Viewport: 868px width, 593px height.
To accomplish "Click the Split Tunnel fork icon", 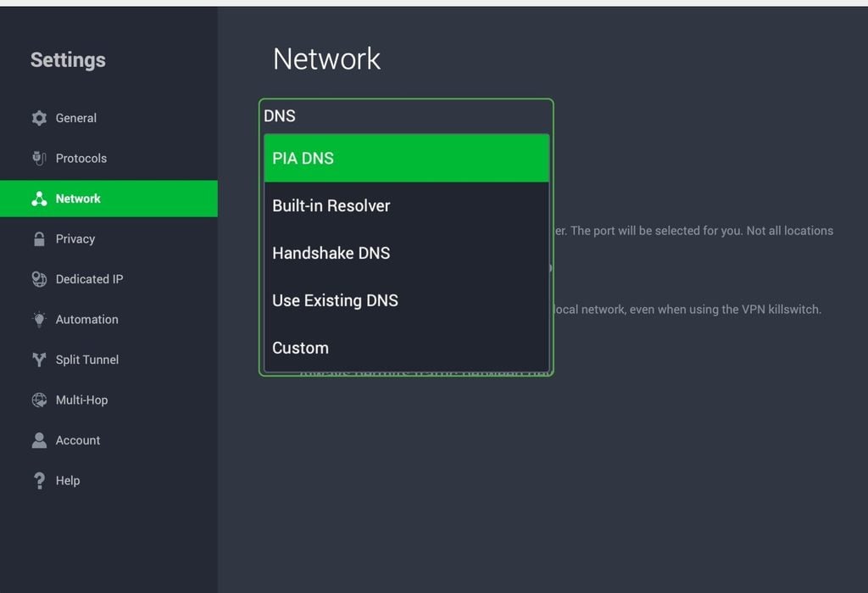I will [x=39, y=361].
